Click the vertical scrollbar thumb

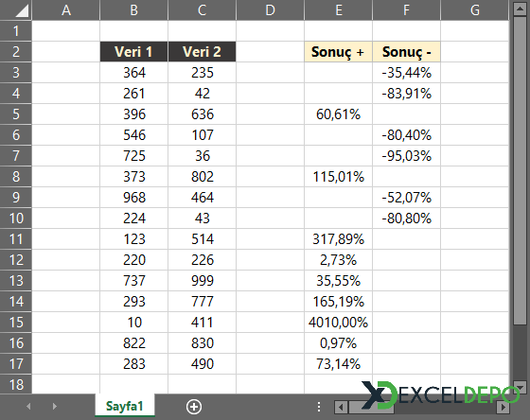coord(520,170)
